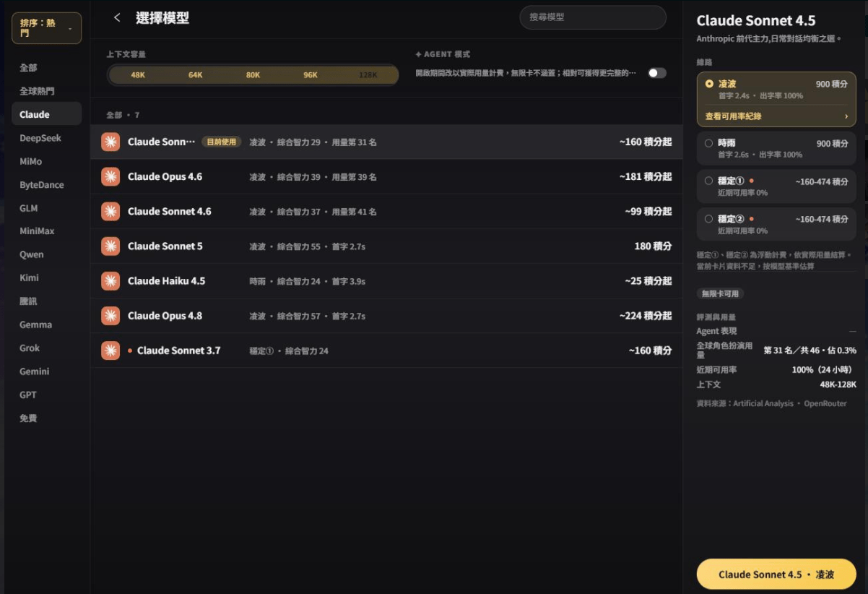The height and width of the screenshot is (594, 868).
Task: Select the Claude category in sidebar
Action: coord(47,114)
